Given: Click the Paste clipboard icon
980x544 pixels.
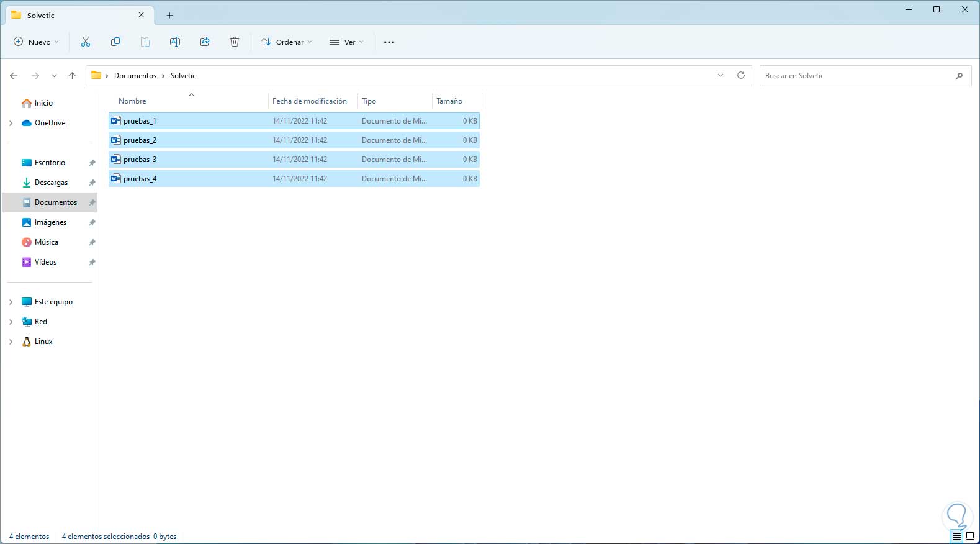Looking at the screenshot, I should coord(145,42).
